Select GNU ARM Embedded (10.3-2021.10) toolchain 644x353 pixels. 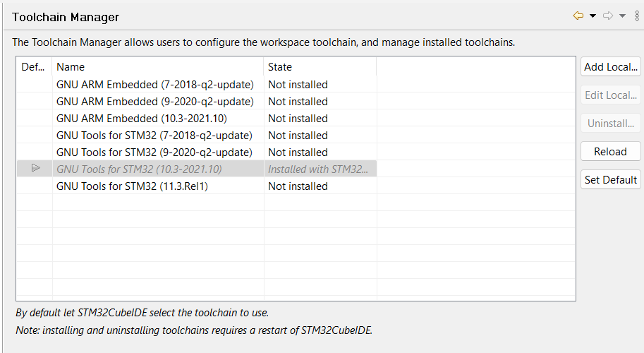click(x=142, y=119)
